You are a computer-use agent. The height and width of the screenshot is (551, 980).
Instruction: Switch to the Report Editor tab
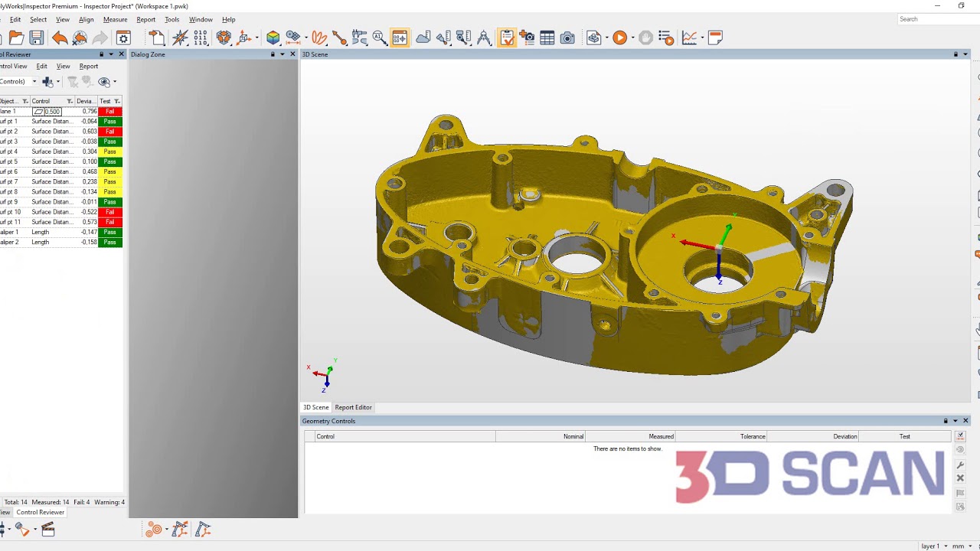[x=353, y=407]
